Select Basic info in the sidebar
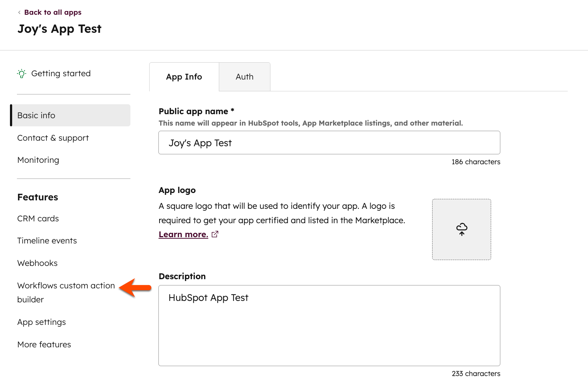 point(36,116)
